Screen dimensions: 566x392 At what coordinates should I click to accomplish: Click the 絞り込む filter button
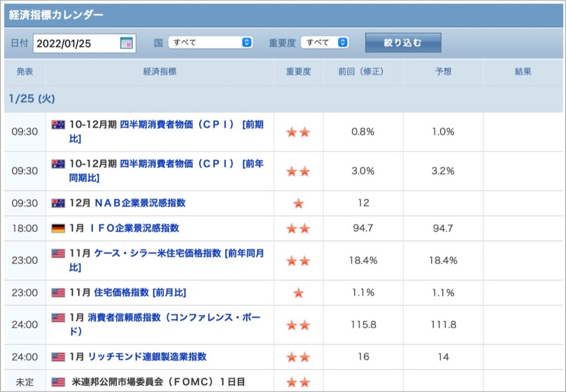tap(403, 43)
